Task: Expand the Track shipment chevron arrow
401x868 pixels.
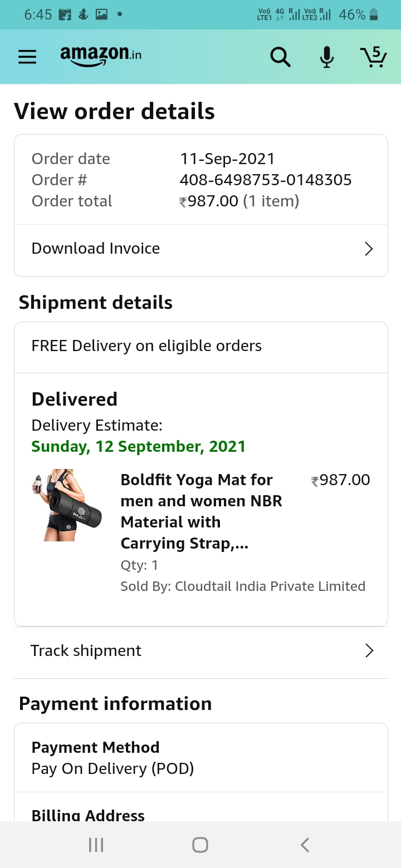Action: 369,650
